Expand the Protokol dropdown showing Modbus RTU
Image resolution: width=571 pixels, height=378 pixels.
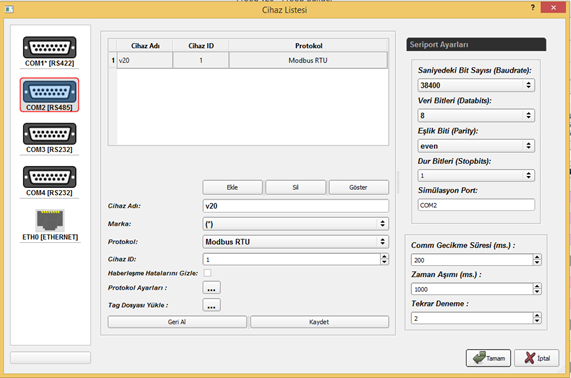click(295, 242)
